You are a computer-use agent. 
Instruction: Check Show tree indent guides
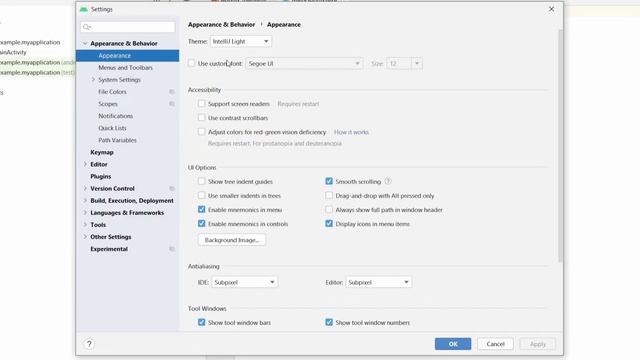[201, 181]
